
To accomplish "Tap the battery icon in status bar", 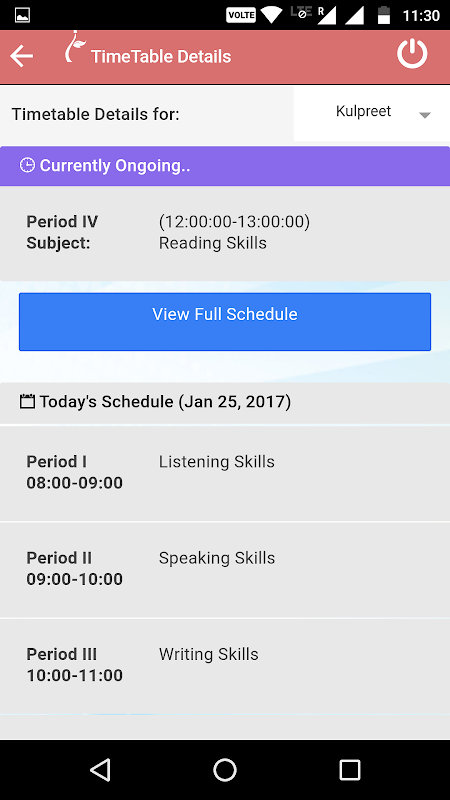I will [384, 15].
